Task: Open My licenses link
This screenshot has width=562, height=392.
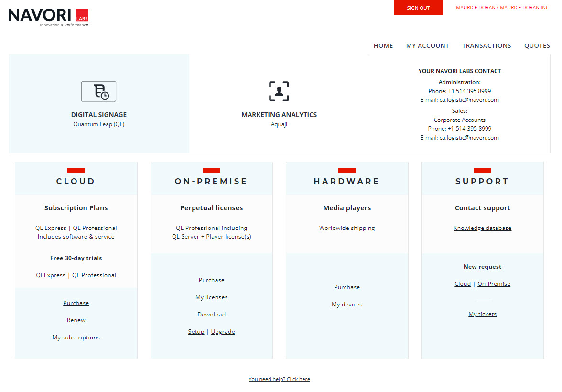Action: (211, 297)
